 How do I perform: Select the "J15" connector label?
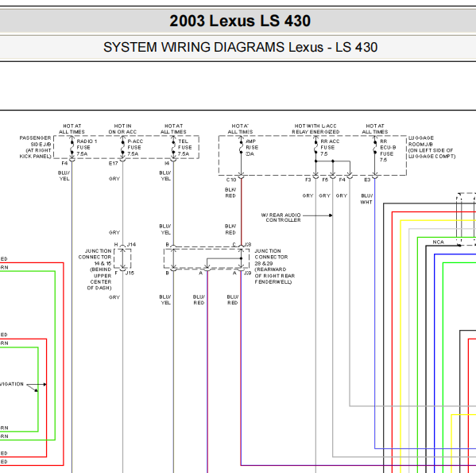point(130,273)
